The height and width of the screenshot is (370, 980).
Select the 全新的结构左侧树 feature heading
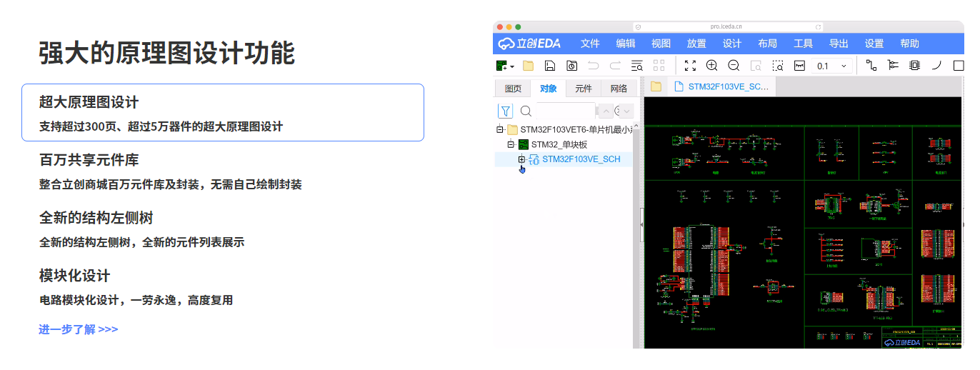click(x=96, y=218)
